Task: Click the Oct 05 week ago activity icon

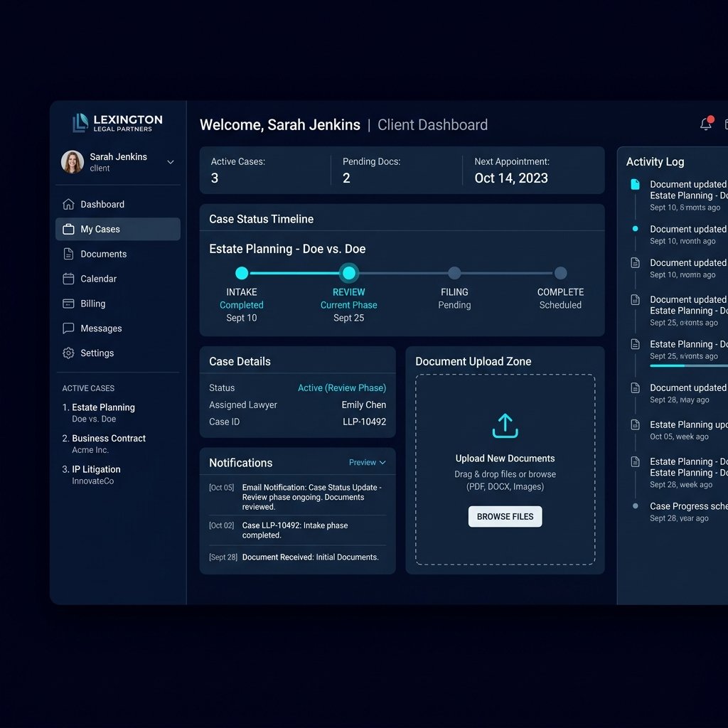Action: [635, 424]
